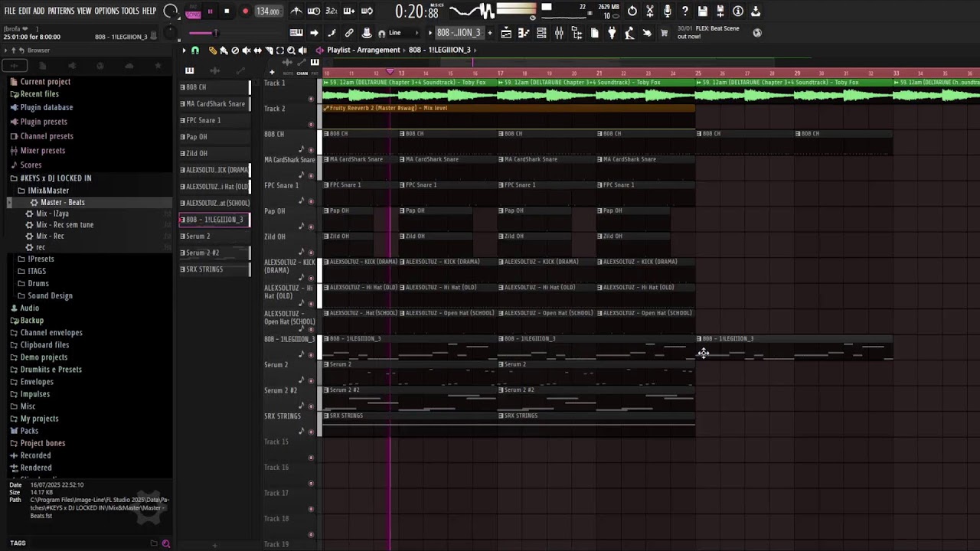The width and height of the screenshot is (980, 551).
Task: Mute the 808 CH track dot
Action: coord(310,149)
